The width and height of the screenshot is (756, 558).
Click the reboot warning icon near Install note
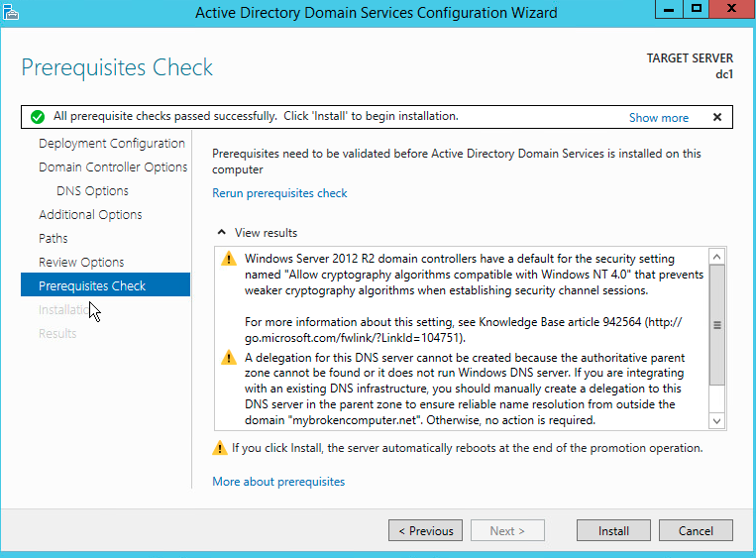coord(220,448)
